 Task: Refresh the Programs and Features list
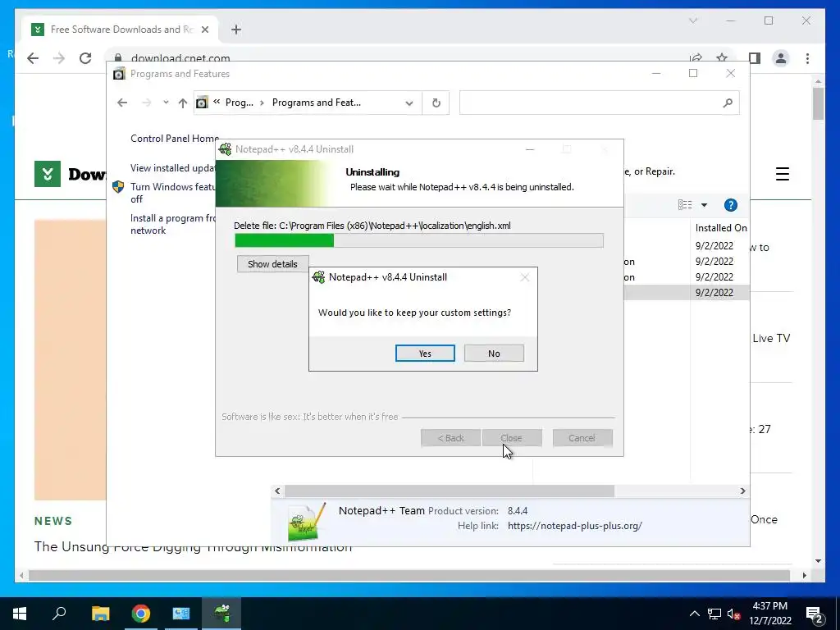(x=436, y=103)
